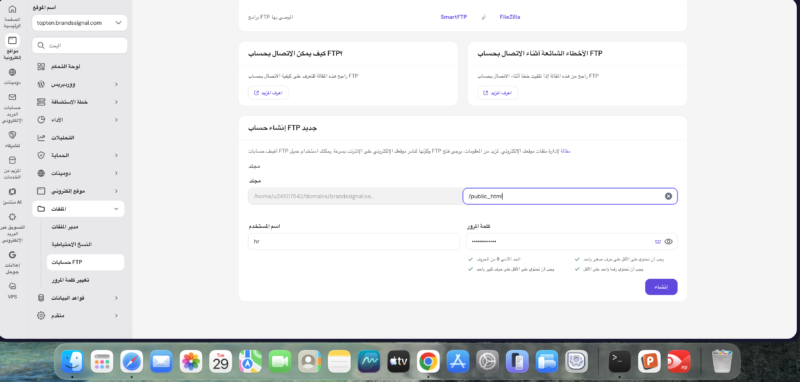800x382 pixels.
Task: Open the dashboard (لوحة التحكم) menu label
Action: pyautogui.click(x=66, y=66)
